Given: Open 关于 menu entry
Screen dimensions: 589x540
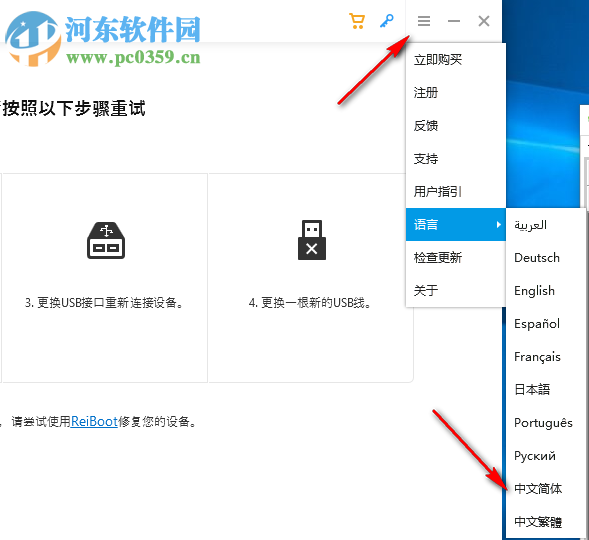Looking at the screenshot, I should [456, 290].
